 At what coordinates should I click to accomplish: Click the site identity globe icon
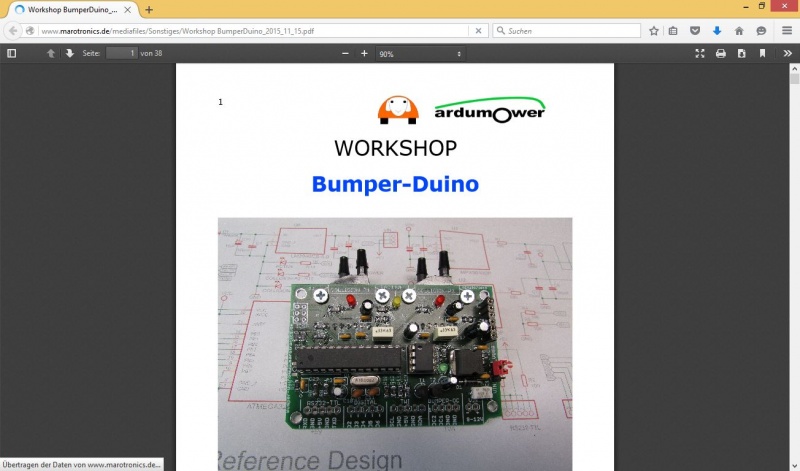coord(30,31)
